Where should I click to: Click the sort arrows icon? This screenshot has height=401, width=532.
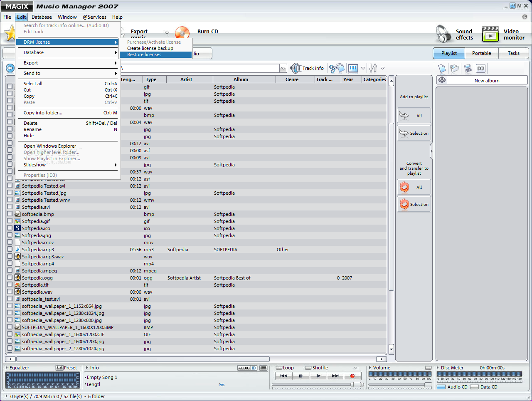coord(373,68)
